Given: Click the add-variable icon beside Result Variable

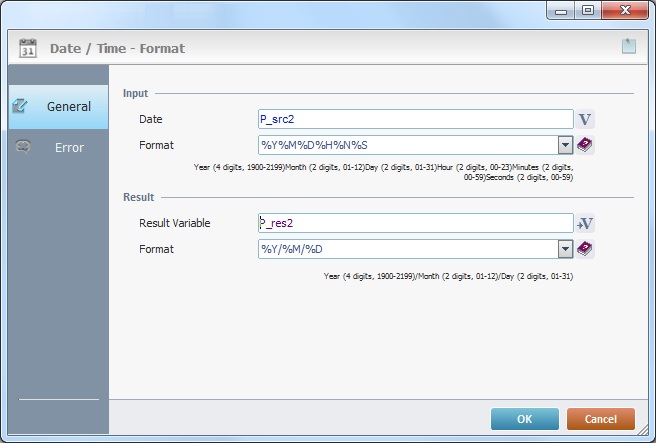Looking at the screenshot, I should pyautogui.click(x=585, y=224).
